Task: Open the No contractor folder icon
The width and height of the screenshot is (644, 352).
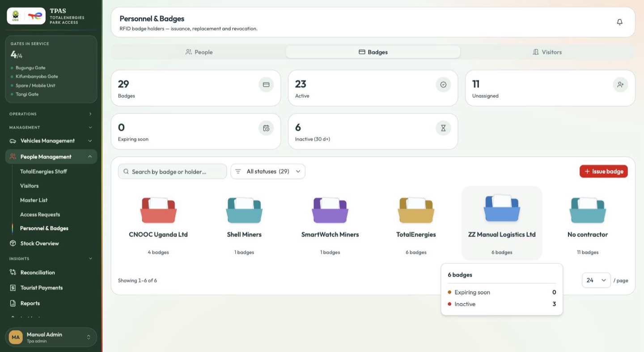Action: pyautogui.click(x=588, y=210)
